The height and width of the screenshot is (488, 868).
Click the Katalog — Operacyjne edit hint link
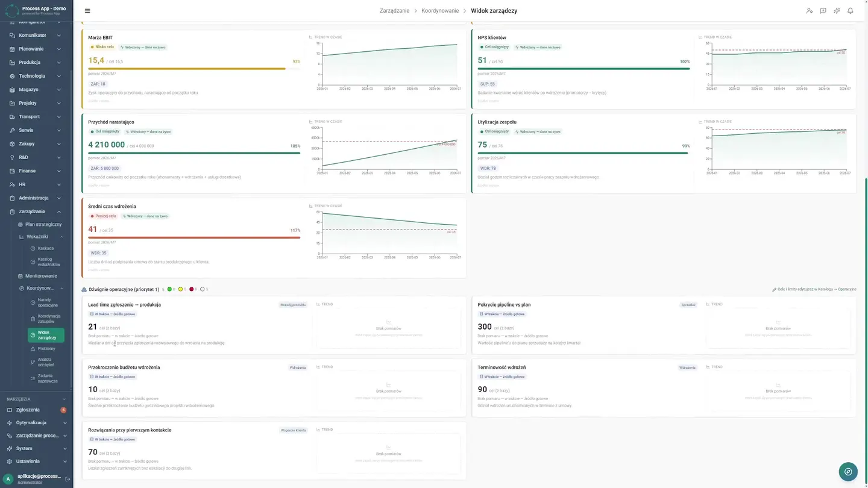pos(814,290)
